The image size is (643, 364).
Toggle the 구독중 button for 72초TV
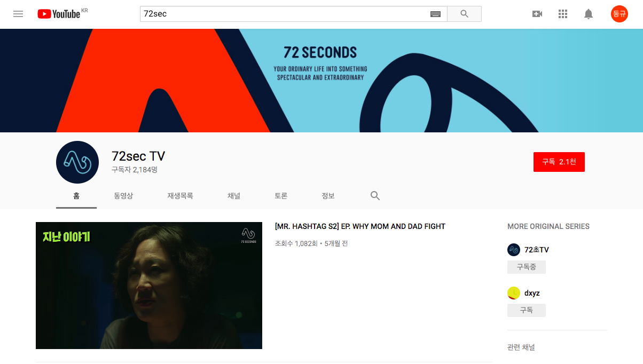[x=527, y=267]
